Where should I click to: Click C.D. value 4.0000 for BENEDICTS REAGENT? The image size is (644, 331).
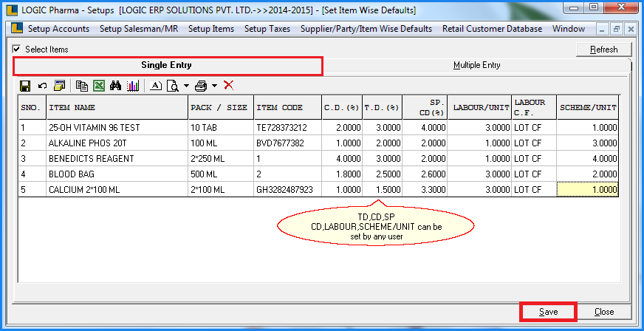pyautogui.click(x=342, y=159)
